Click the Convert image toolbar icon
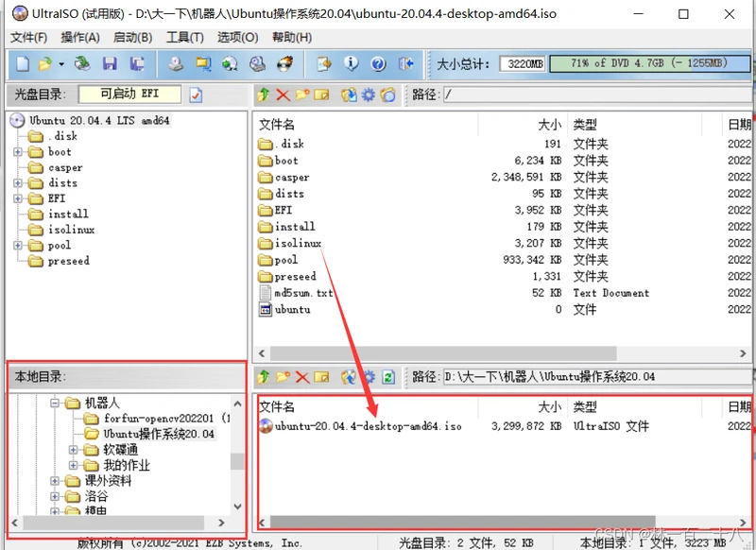The width and height of the screenshot is (756, 550). (x=230, y=63)
